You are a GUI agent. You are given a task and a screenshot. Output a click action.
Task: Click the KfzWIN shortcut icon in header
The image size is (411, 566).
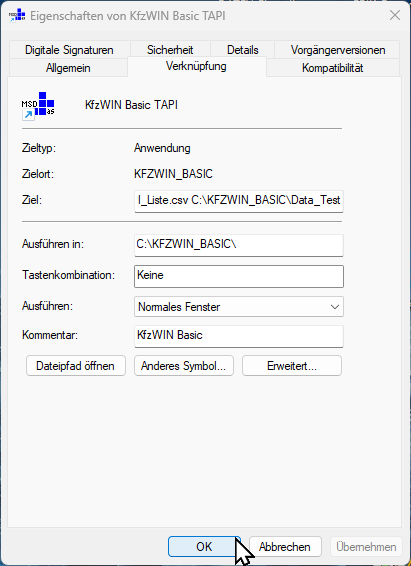pyautogui.click(x=38, y=105)
